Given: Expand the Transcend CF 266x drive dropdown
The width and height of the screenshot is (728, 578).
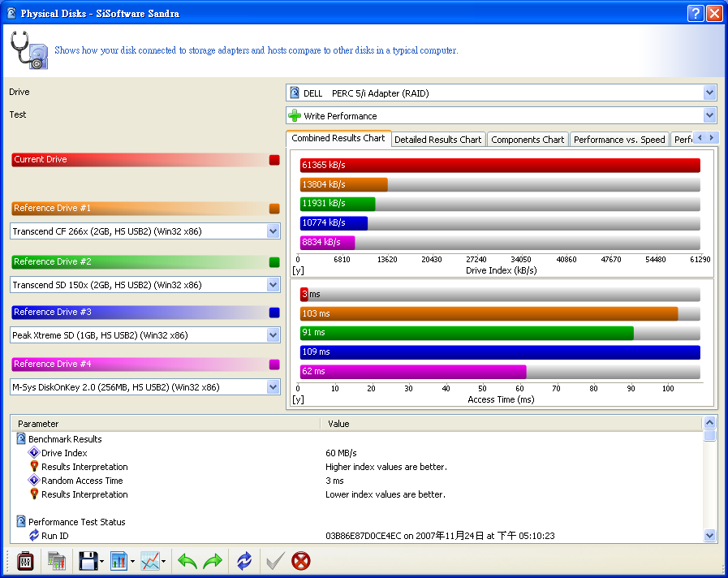Looking at the screenshot, I should tap(273, 231).
